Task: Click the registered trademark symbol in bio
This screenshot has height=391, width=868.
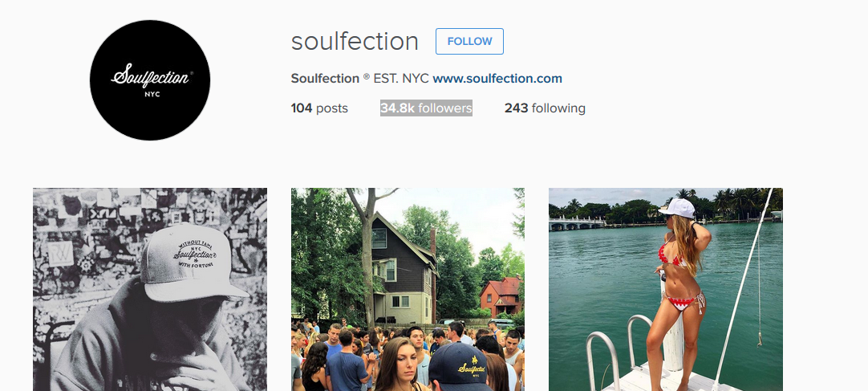Action: click(367, 78)
